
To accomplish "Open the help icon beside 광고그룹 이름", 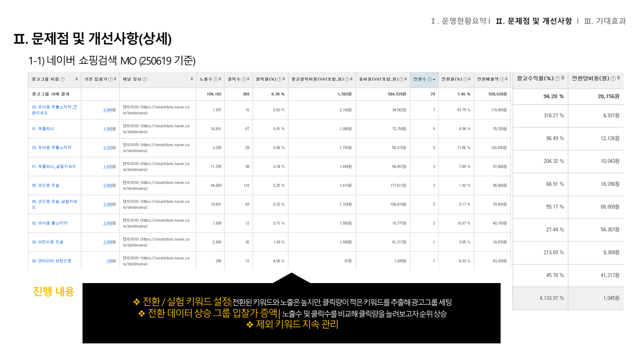I will (x=62, y=79).
